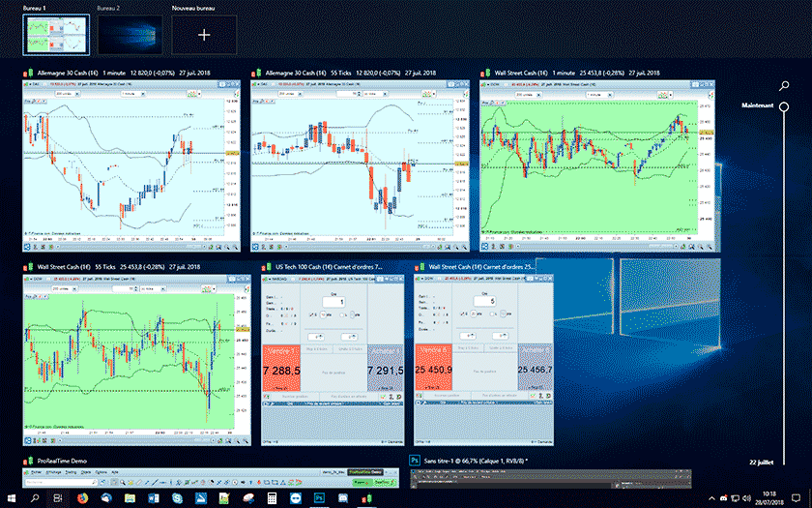
Task: Toggle checked S checkbox in US Tech 100 order book
Action: click(x=311, y=314)
